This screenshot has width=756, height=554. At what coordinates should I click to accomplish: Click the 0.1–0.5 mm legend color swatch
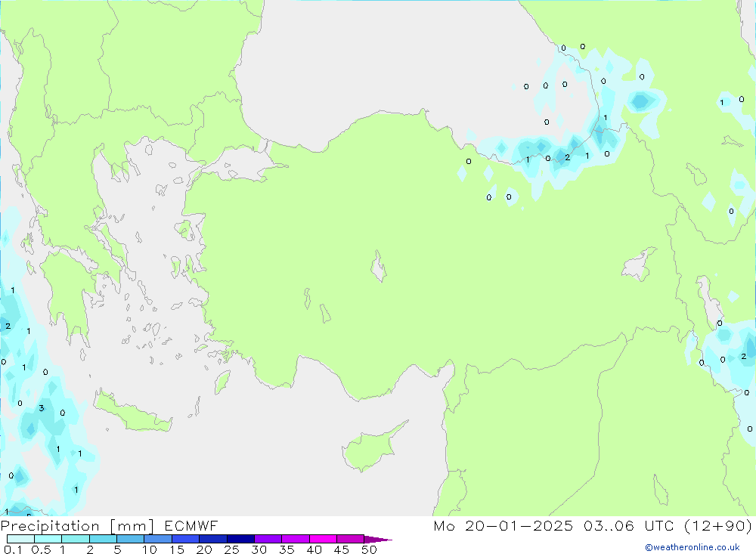coord(20,539)
